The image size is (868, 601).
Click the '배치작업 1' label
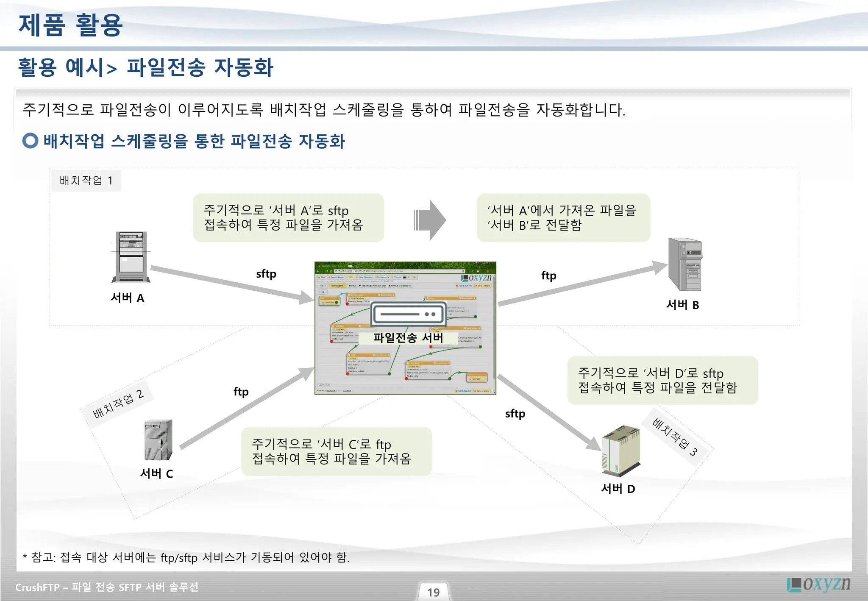coord(86,181)
